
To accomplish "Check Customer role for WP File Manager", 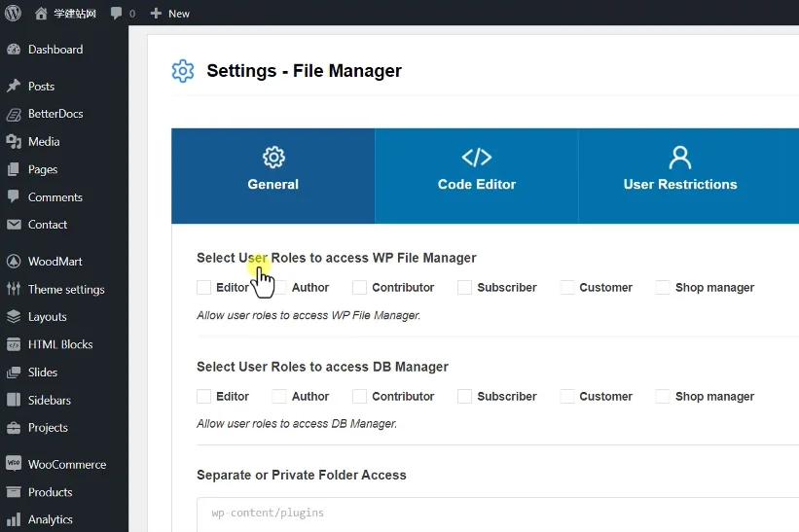I will tap(567, 287).
